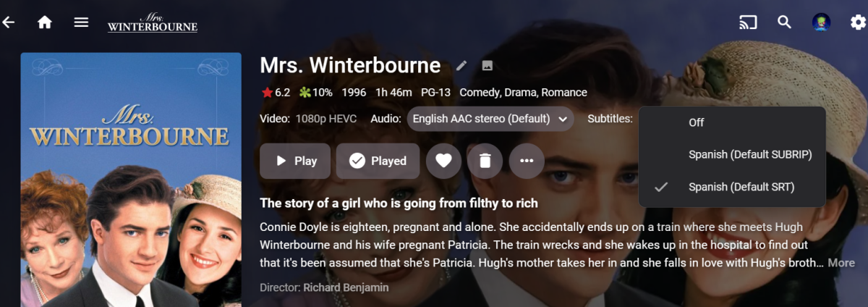
Task: Edit images for Mrs. Winterbourne
Action: click(x=488, y=66)
